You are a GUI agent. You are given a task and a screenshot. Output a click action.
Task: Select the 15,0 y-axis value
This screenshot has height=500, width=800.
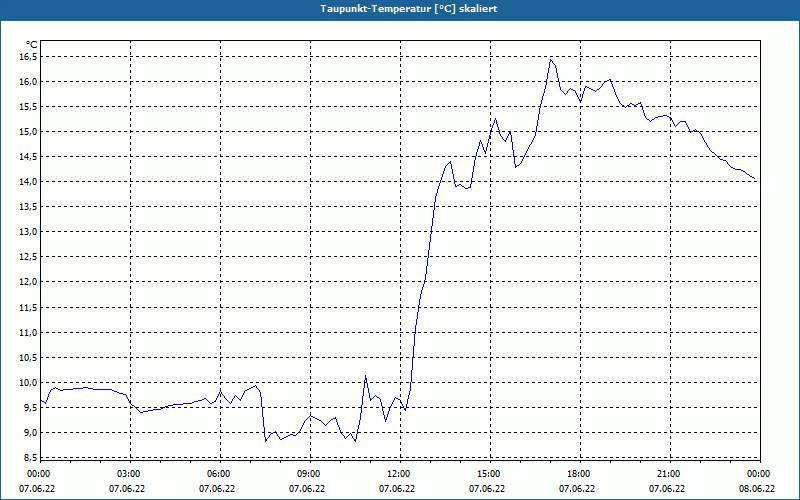[x=28, y=132]
